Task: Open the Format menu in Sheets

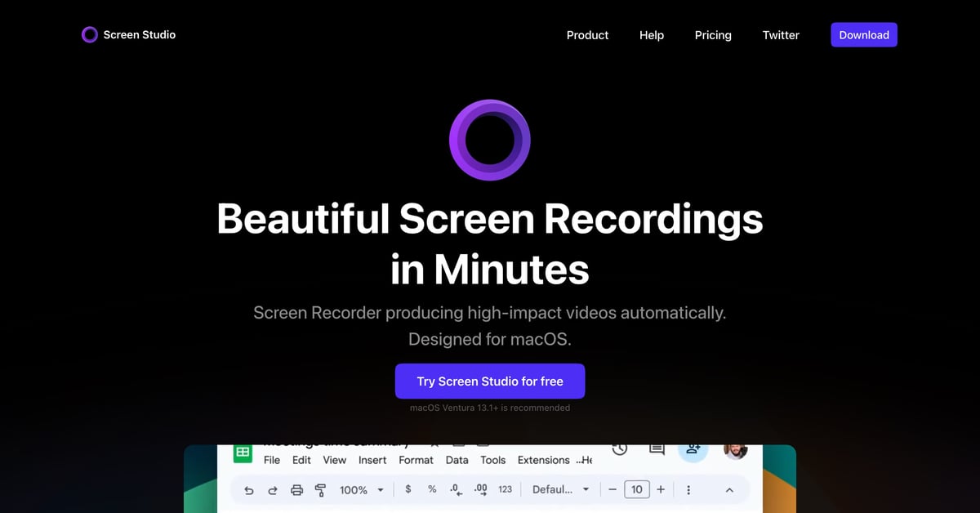Action: pos(416,460)
